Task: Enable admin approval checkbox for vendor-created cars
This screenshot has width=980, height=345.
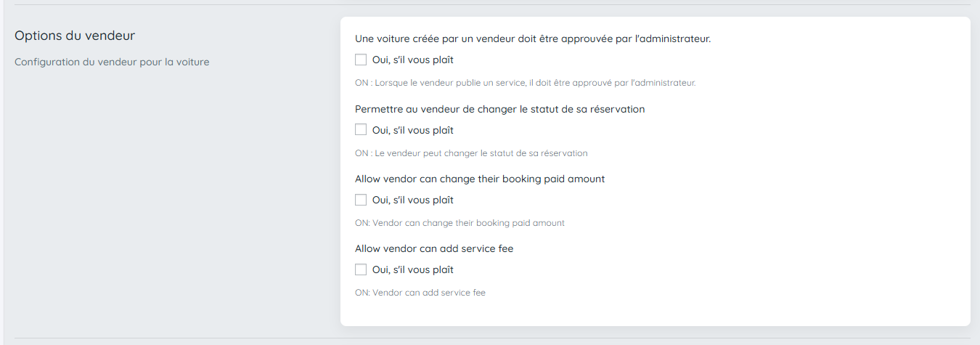Action: 361,60
